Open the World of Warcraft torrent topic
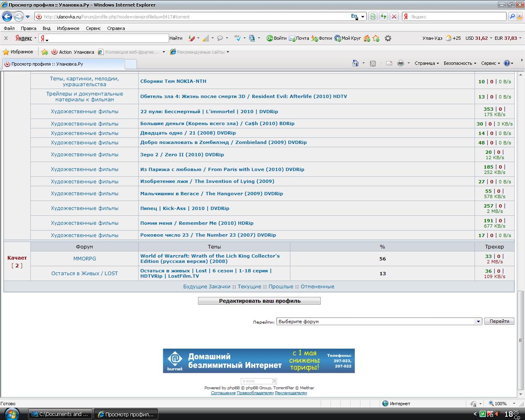525x420 pixels. (210, 258)
